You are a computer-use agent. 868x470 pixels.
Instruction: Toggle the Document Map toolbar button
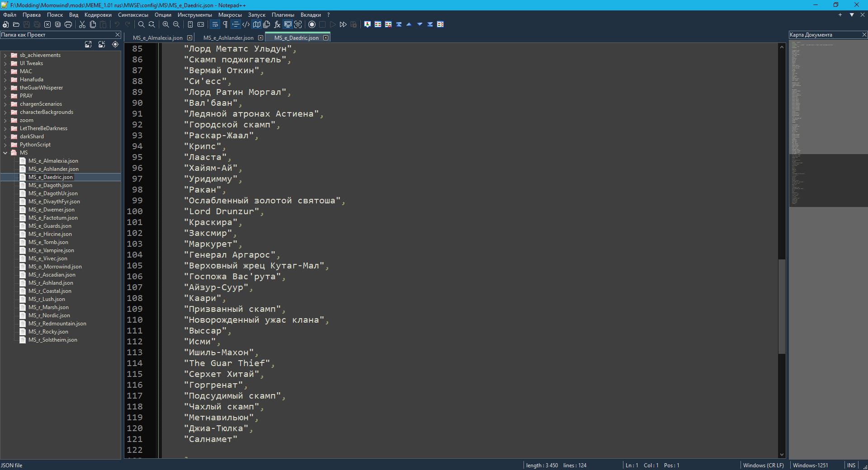[x=257, y=24]
